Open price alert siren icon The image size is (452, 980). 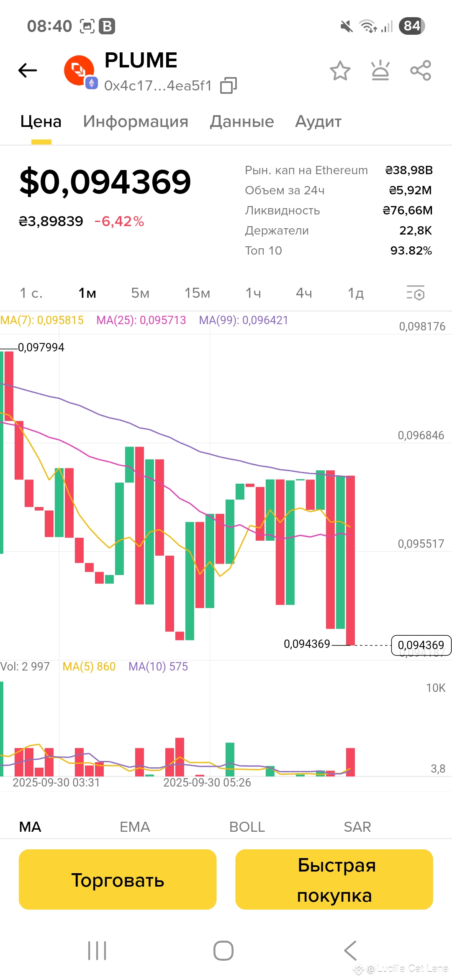[x=380, y=70]
